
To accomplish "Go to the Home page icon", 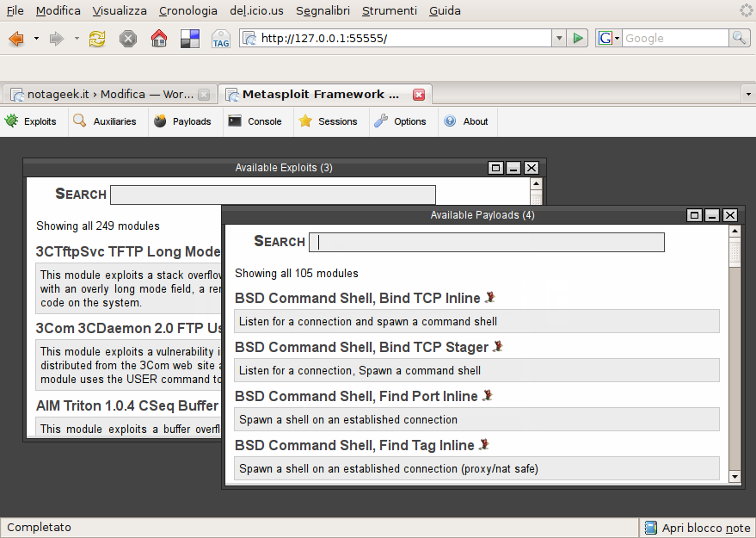I will coord(158,38).
